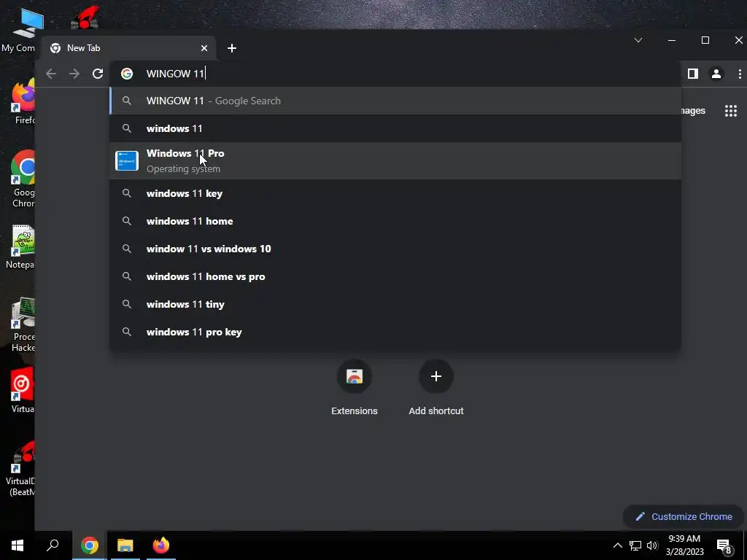Select 'windows 11 home vs pro' suggestion
This screenshot has width=747, height=560.
point(395,276)
